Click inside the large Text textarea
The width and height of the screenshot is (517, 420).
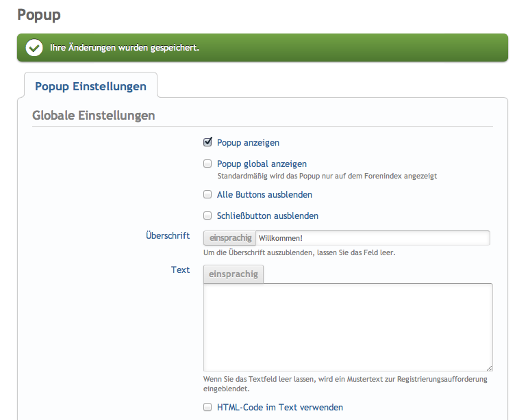pyautogui.click(x=348, y=327)
